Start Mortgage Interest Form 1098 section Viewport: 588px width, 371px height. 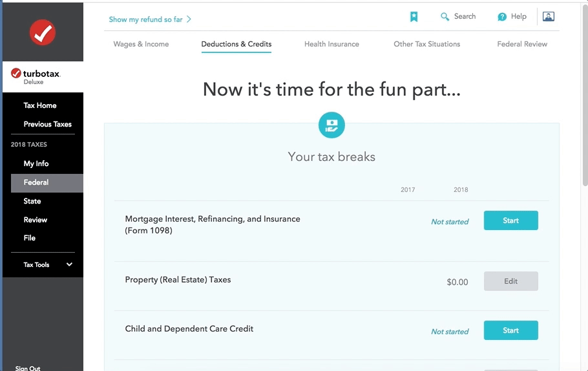pos(510,220)
